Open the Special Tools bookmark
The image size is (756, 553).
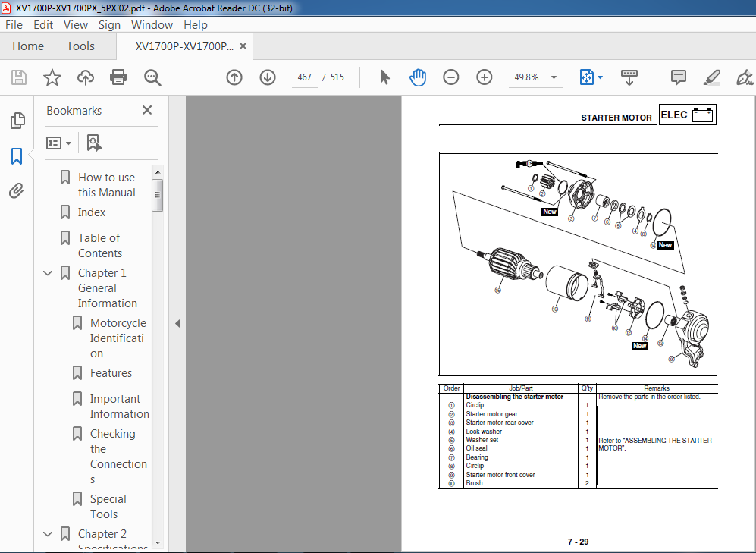[108, 506]
